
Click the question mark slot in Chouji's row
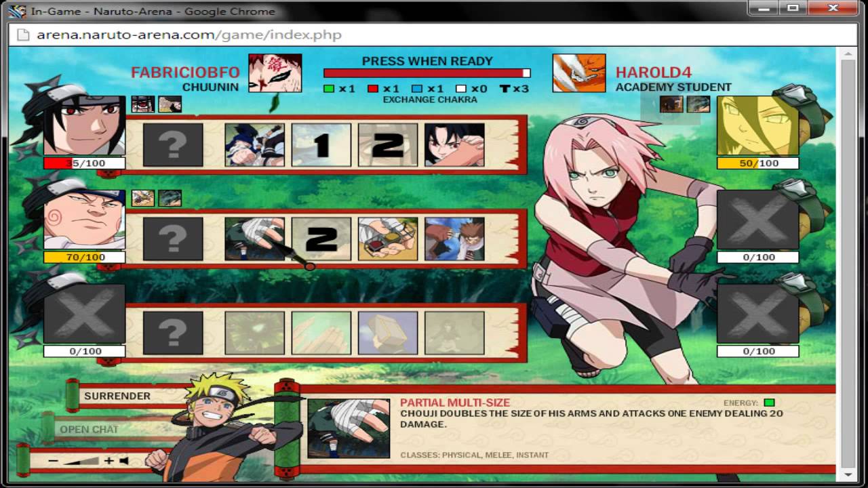[173, 239]
